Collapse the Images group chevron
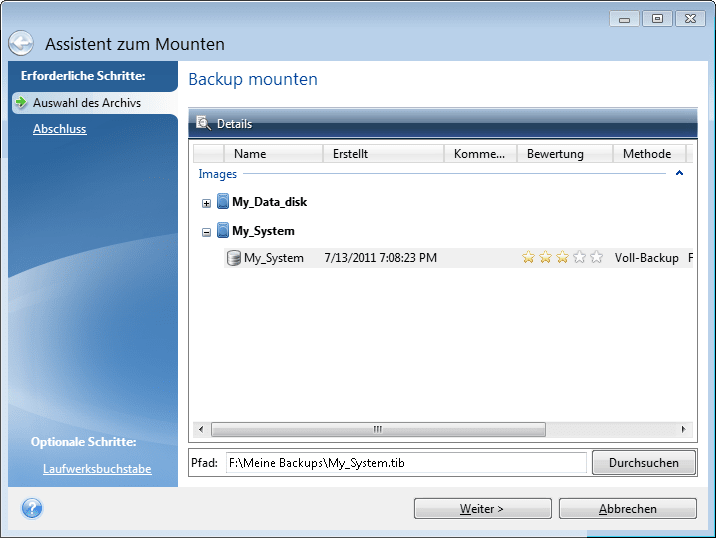716x538 pixels. (x=680, y=174)
